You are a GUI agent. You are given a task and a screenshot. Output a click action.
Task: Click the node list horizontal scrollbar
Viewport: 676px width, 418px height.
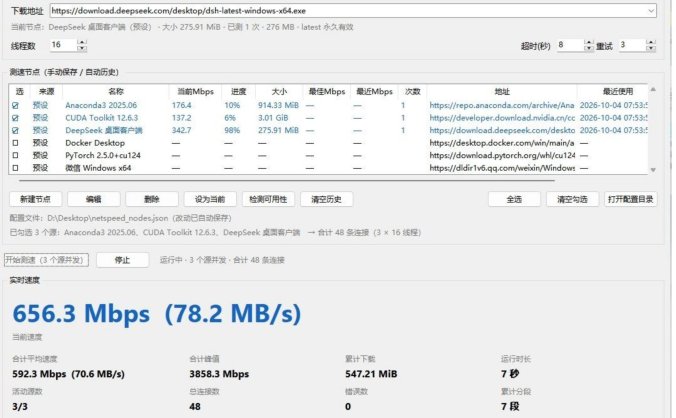pyautogui.click(x=287, y=181)
